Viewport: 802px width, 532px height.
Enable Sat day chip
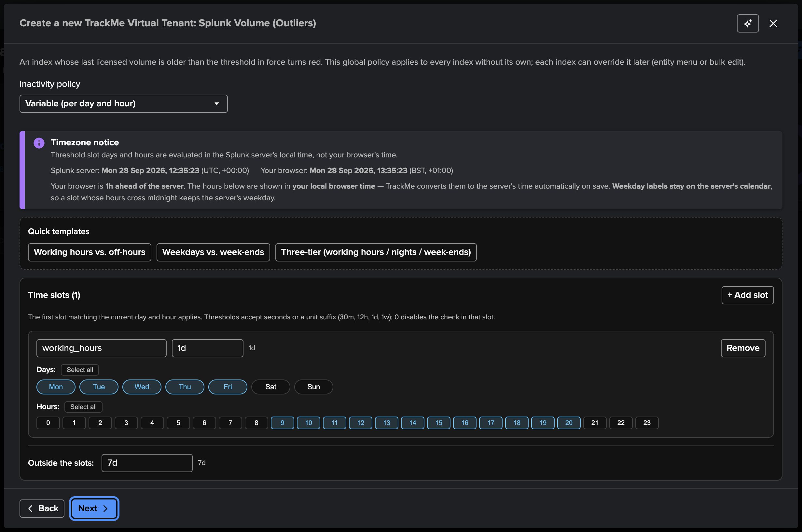click(270, 387)
